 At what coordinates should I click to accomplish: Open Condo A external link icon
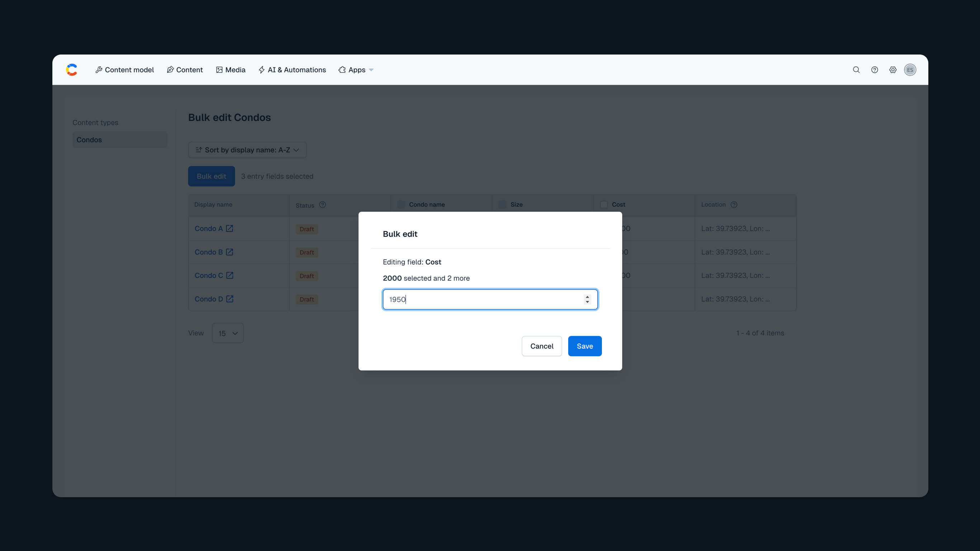point(230,228)
